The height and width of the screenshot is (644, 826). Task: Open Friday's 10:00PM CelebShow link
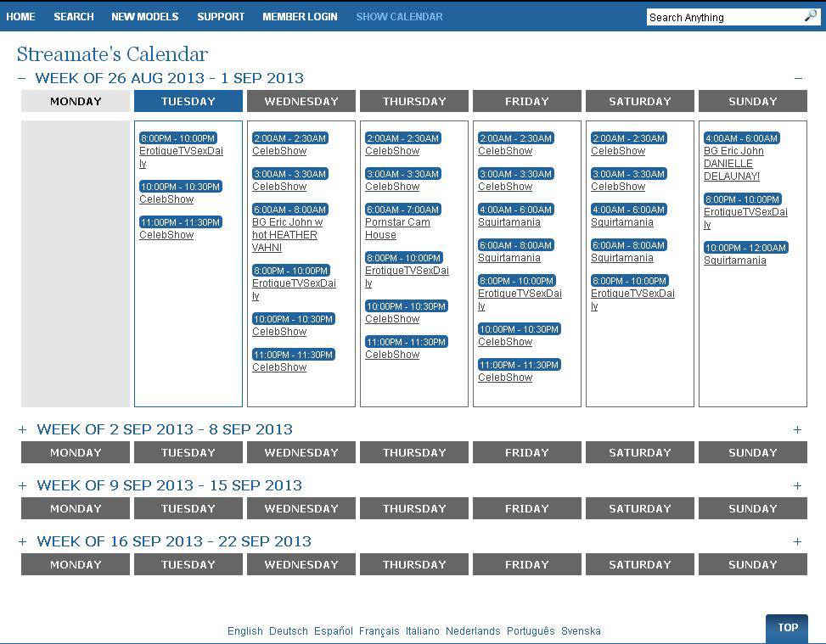[505, 342]
